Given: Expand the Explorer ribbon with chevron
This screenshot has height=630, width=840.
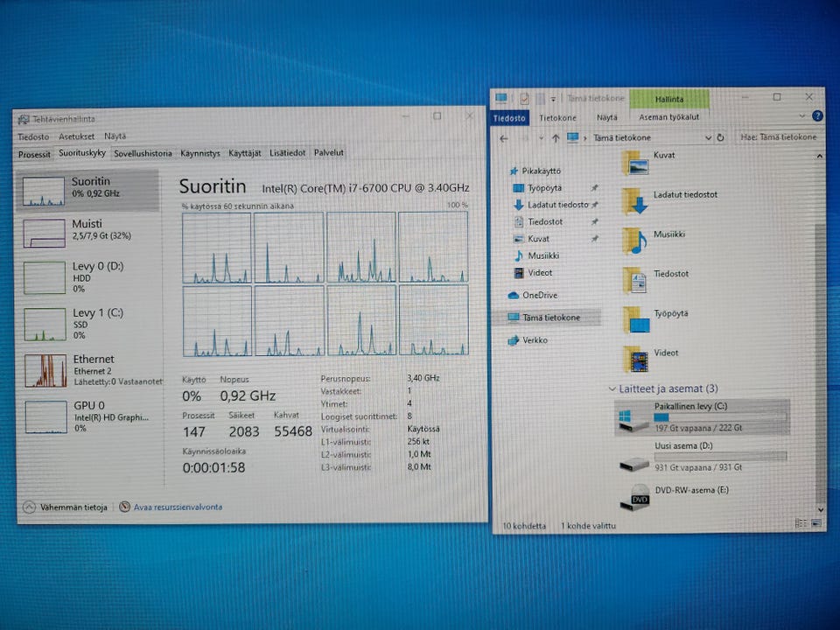Looking at the screenshot, I should pos(803,116).
